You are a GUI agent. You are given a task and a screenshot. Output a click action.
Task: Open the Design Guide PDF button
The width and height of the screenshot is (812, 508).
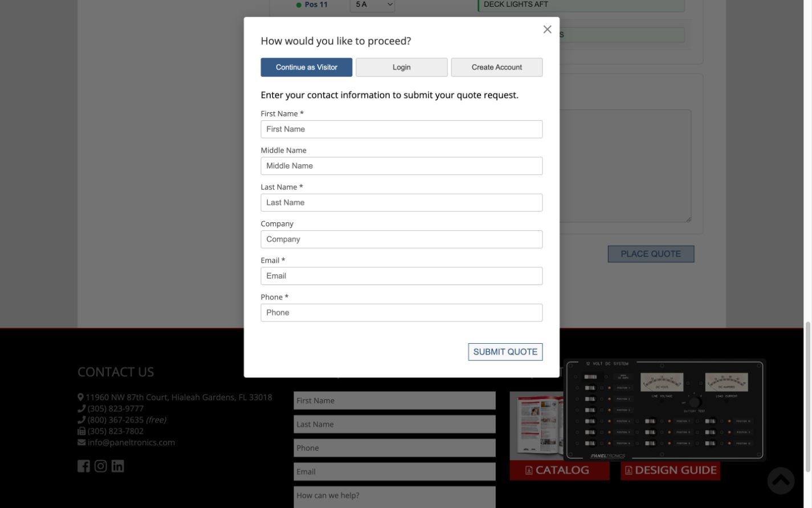coord(670,470)
